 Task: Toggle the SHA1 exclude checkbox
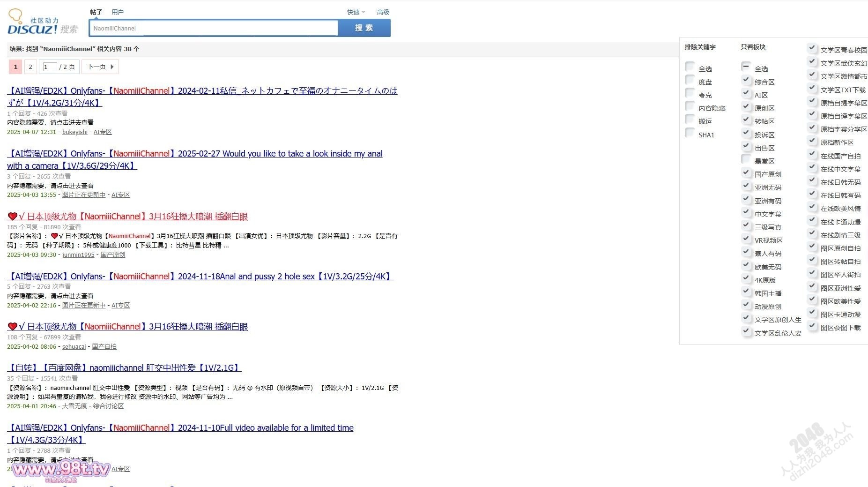(690, 133)
